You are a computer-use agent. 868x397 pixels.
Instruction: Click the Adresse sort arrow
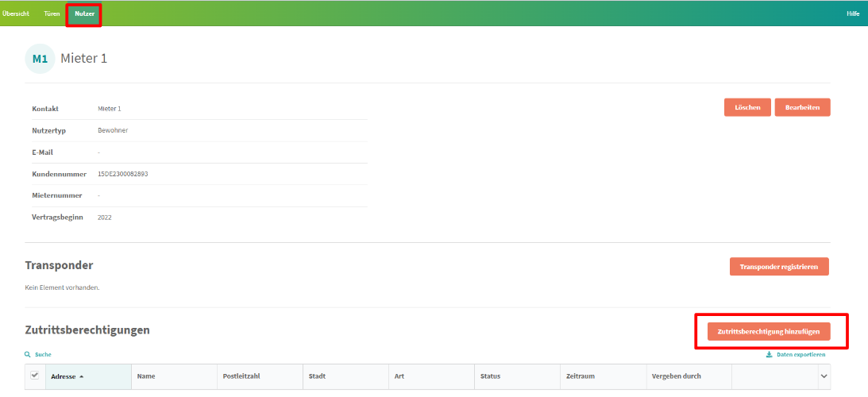click(x=82, y=376)
